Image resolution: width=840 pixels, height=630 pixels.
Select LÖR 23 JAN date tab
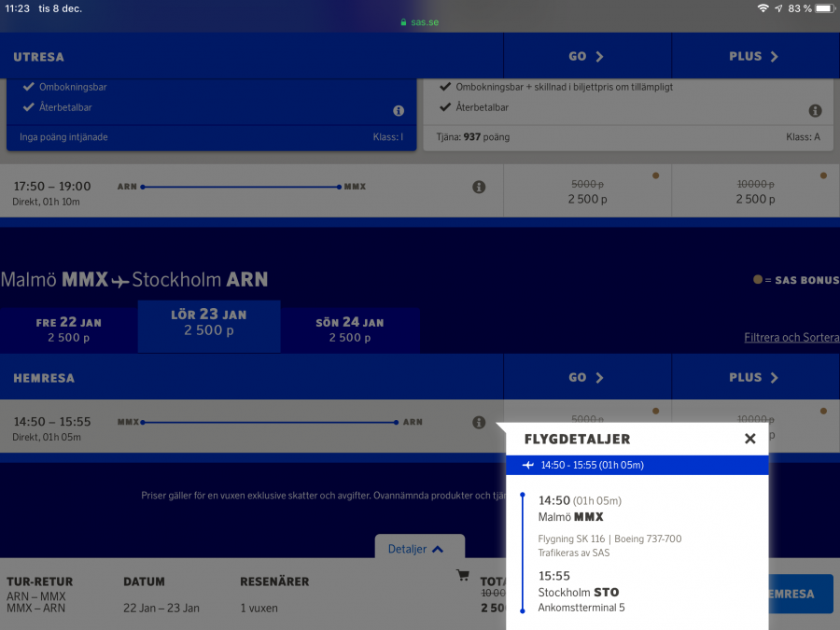(209, 323)
